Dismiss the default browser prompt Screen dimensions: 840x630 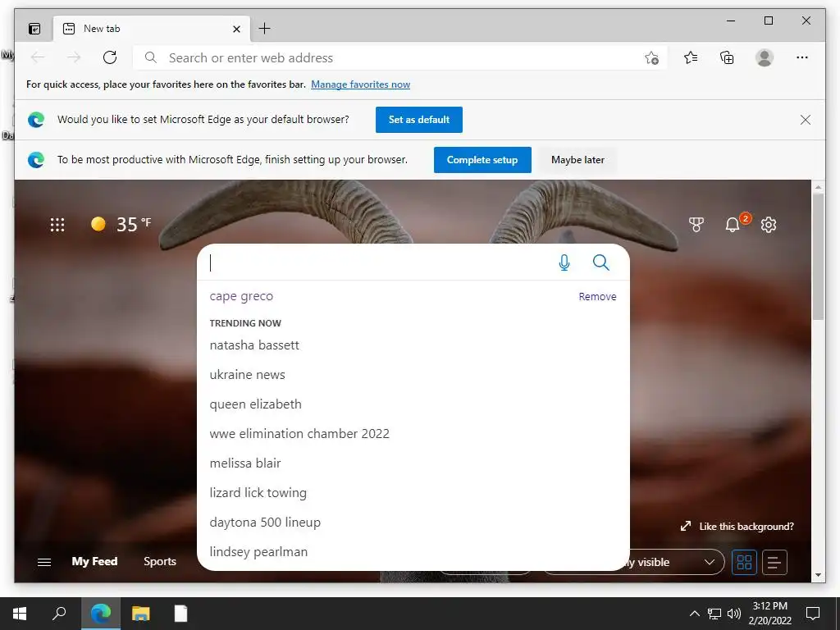[806, 120]
